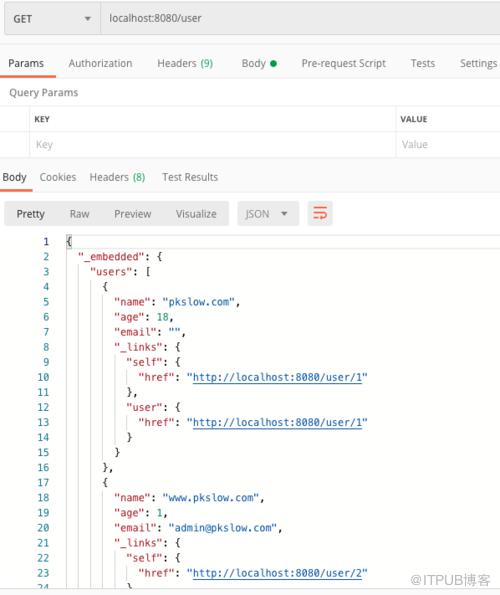This screenshot has height=595, width=500.
Task: Open the Settings tab
Action: (478, 63)
